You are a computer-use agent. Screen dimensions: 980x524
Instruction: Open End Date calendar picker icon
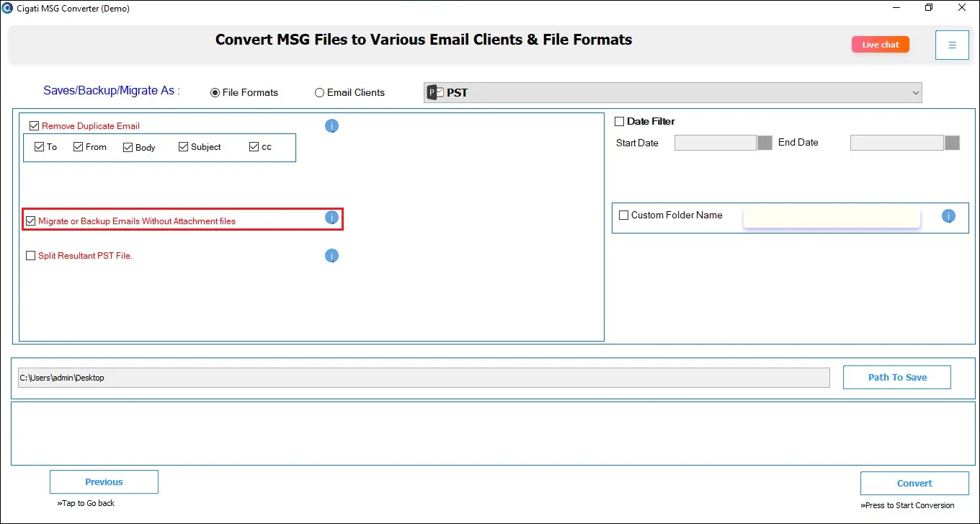[x=952, y=143]
